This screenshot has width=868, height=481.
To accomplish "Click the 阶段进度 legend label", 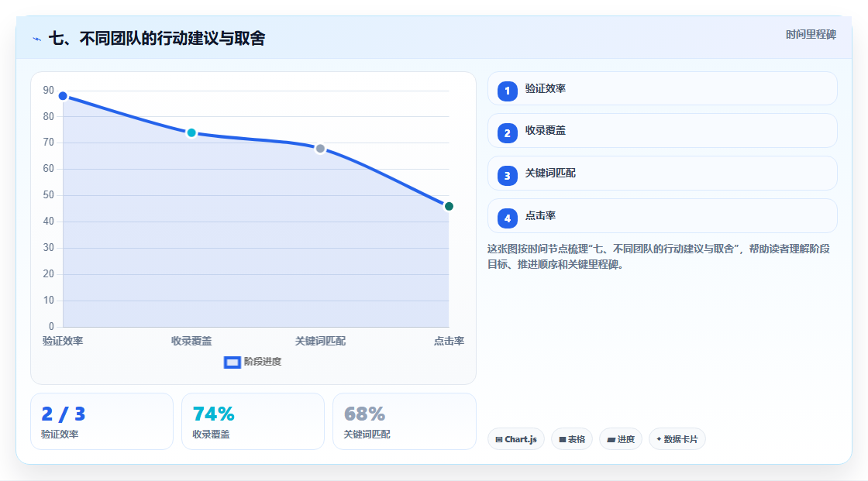I will coord(263,362).
